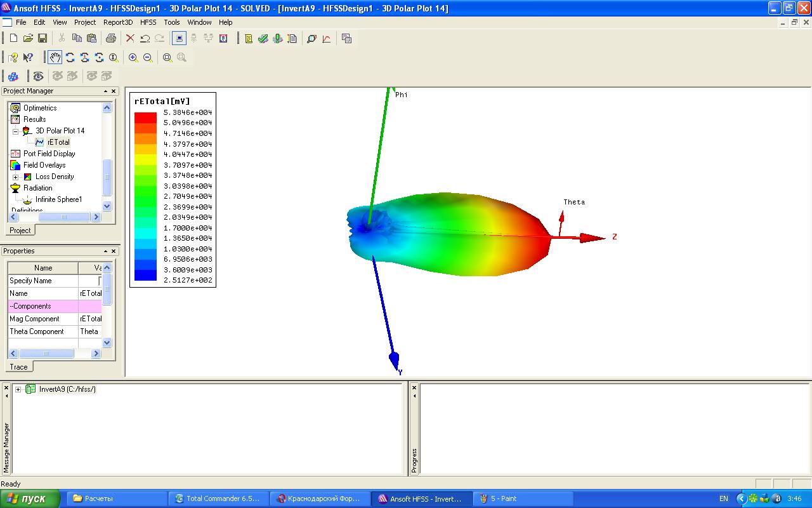Click the EN language indicator in tray
812x508 pixels.
pyautogui.click(x=724, y=498)
